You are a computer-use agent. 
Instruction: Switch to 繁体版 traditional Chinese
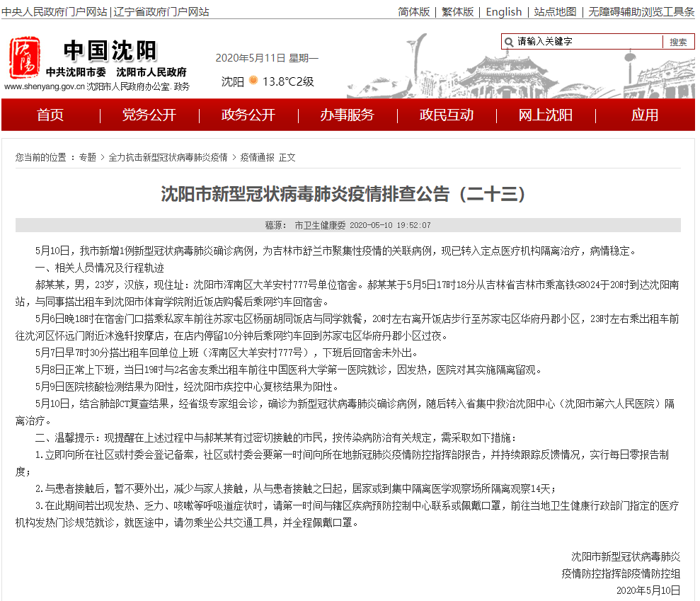pos(458,12)
